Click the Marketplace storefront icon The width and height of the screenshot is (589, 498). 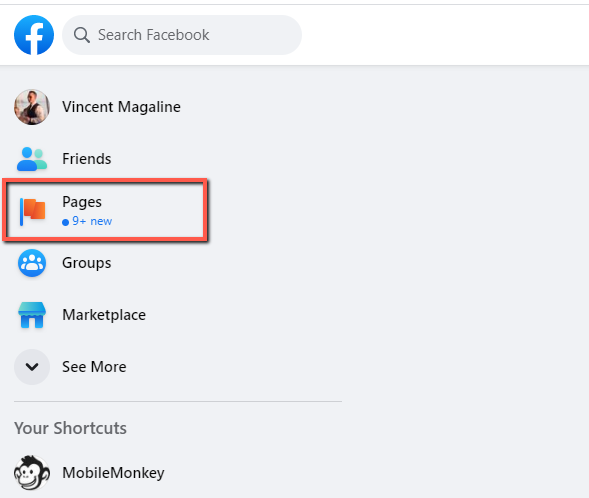[x=32, y=315]
